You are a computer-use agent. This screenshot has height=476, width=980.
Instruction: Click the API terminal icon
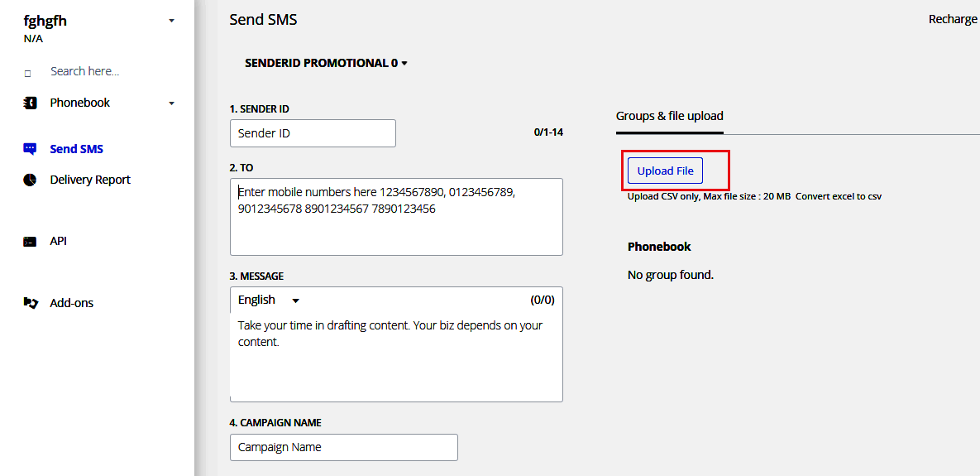point(30,242)
